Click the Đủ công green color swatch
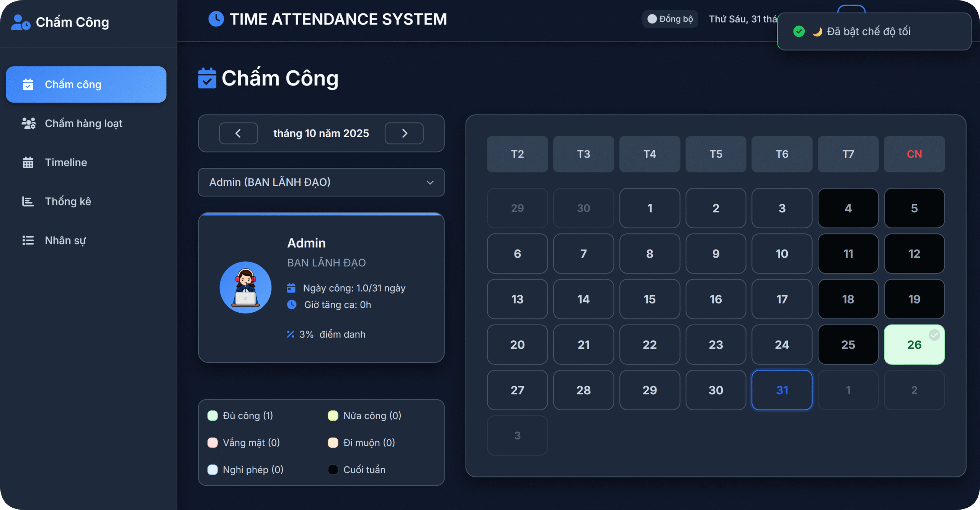The image size is (980, 510). click(x=212, y=416)
